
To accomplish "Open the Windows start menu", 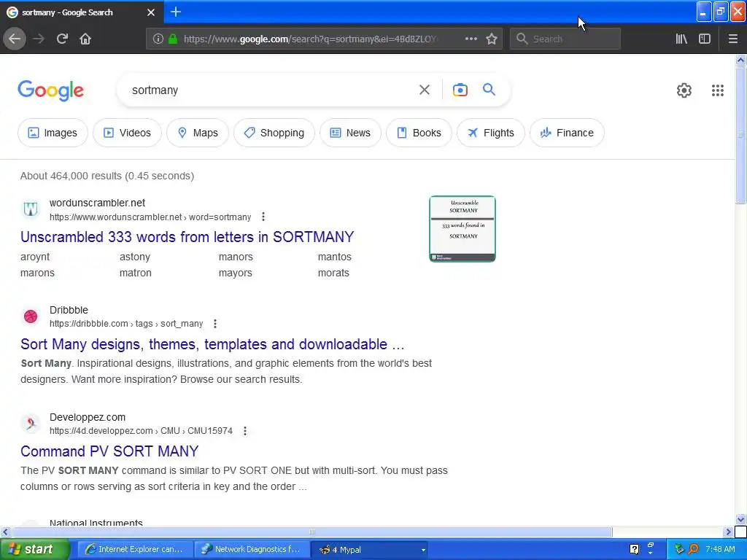I will [34, 549].
